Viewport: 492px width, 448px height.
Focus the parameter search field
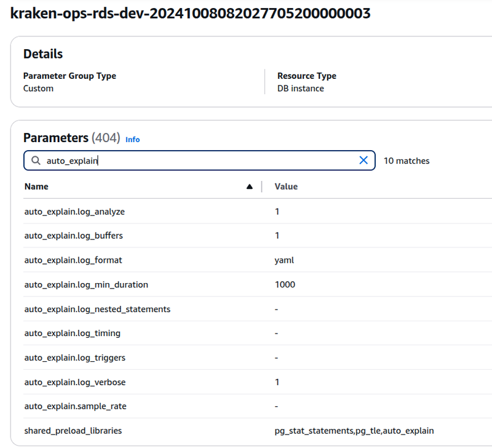pos(199,161)
